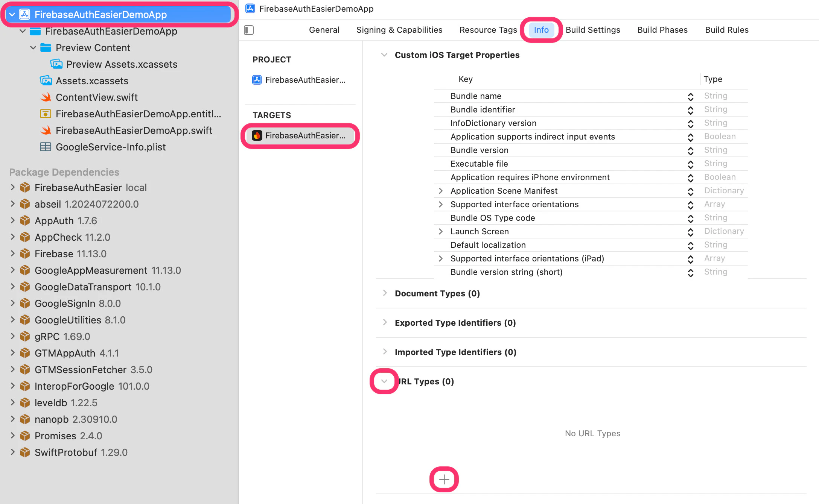Open the Build Rules tab
Screen dimensions: 819x504
[x=727, y=30]
